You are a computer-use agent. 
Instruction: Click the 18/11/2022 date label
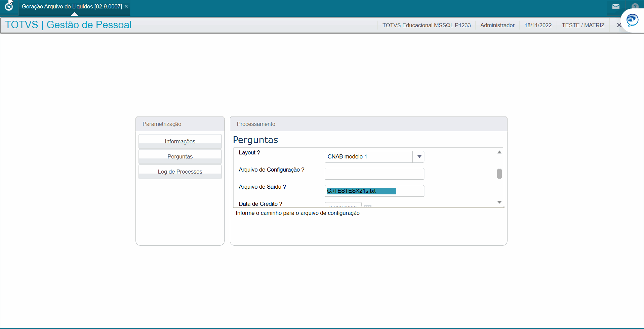(x=538, y=25)
